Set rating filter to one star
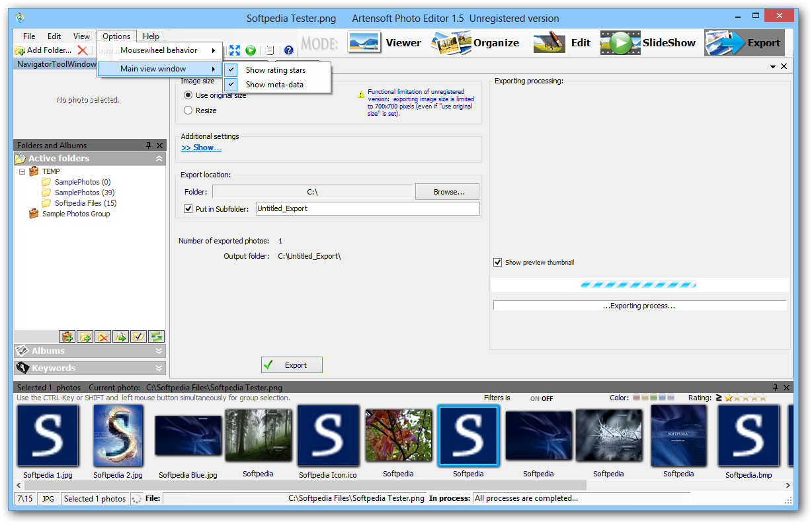Viewport: 812px width, 524px height. coord(729,398)
